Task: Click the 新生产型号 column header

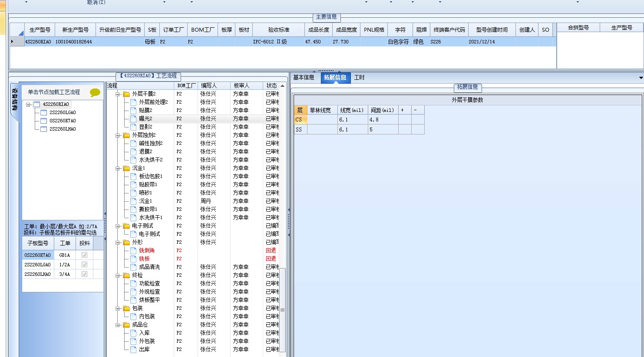Action: 76,30
